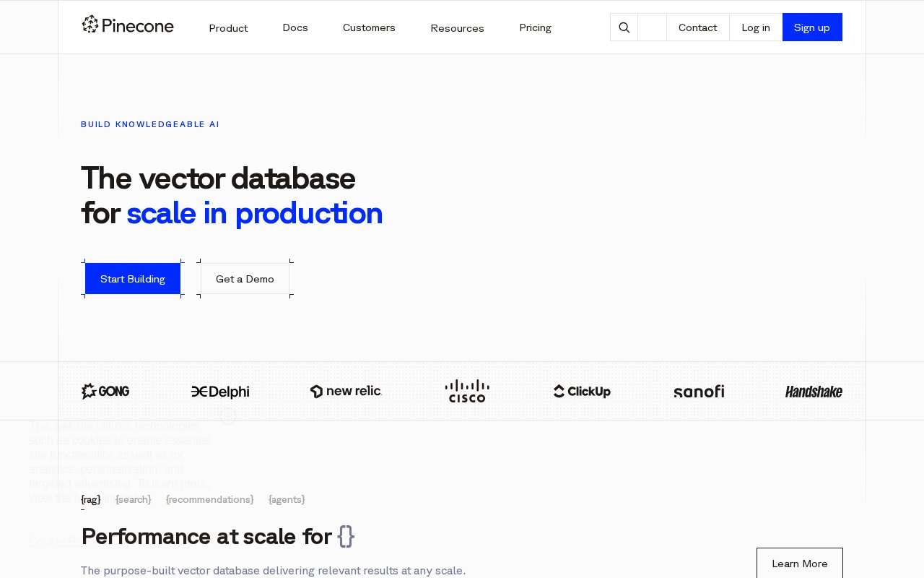This screenshot has height=578, width=924.
Task: Click the Delphi customer logo
Action: pyautogui.click(x=220, y=392)
